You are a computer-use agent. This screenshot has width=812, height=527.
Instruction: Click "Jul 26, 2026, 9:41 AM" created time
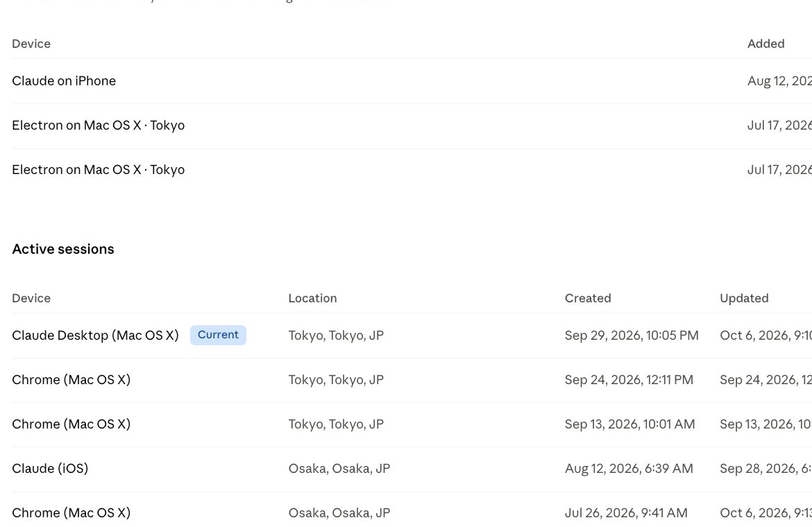pos(626,513)
